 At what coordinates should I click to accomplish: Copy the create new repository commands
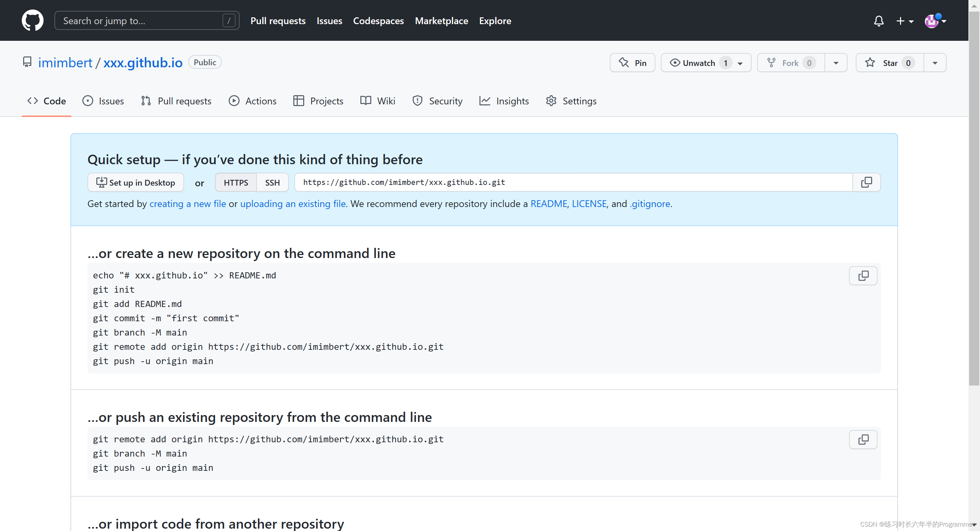pyautogui.click(x=863, y=276)
